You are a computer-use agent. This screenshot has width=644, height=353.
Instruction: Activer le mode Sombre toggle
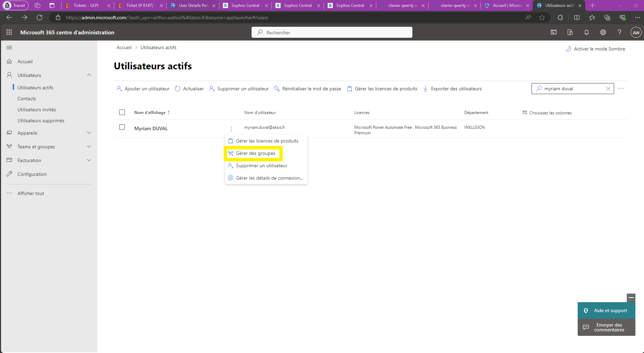click(x=596, y=49)
